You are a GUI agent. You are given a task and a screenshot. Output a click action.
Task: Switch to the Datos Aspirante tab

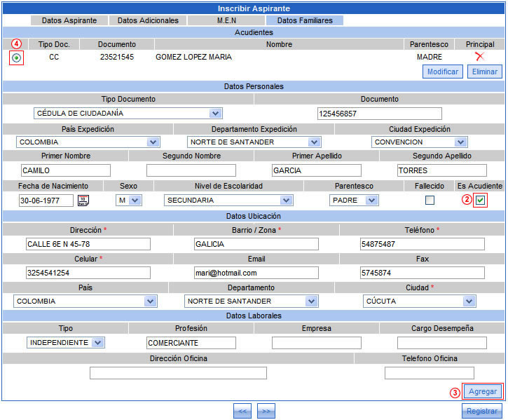[x=69, y=20]
